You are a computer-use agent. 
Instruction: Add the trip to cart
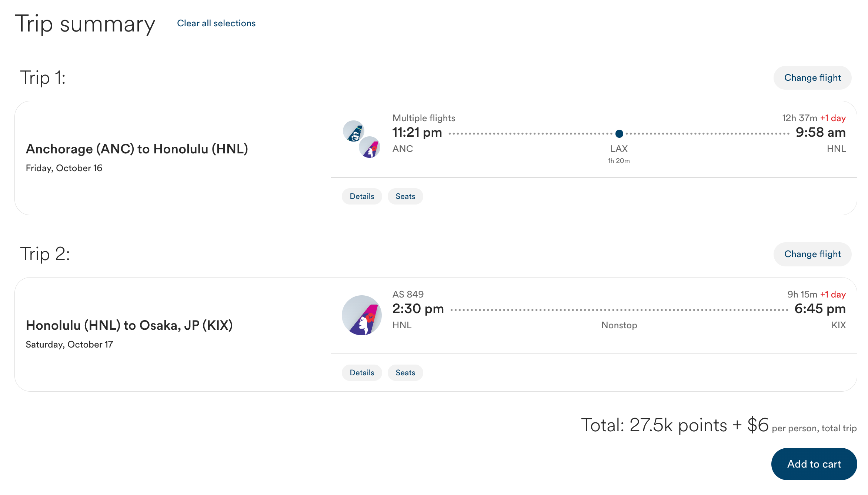click(814, 464)
